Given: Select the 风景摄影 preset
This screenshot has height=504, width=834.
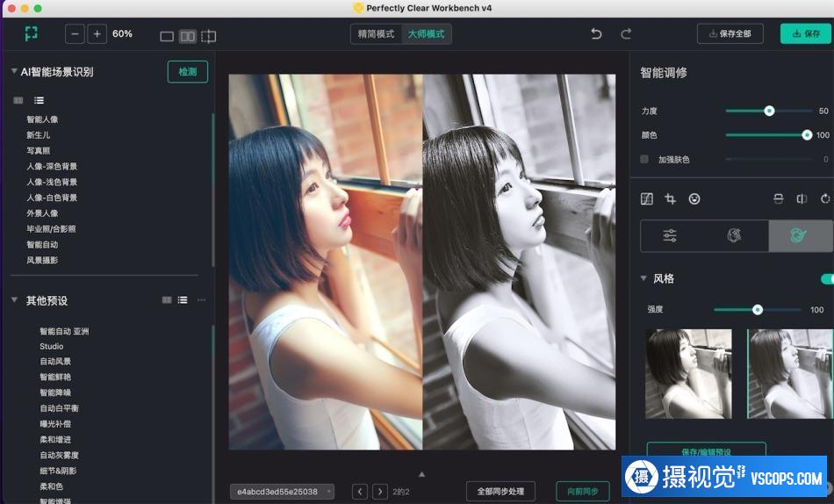Looking at the screenshot, I should pos(42,260).
